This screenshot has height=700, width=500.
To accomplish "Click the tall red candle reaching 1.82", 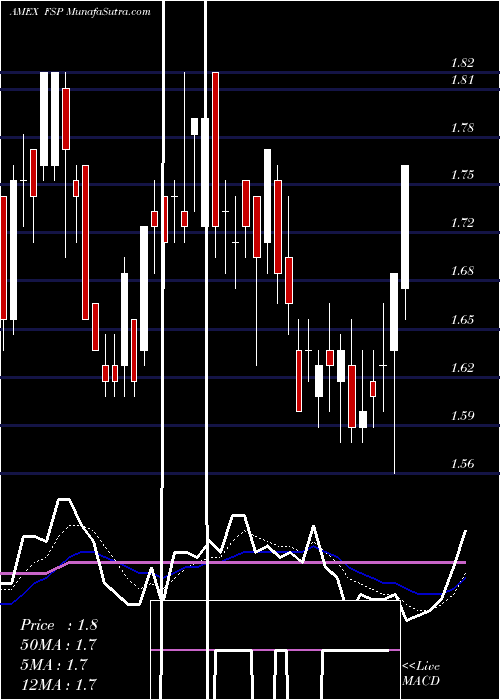I will (x=216, y=150).
